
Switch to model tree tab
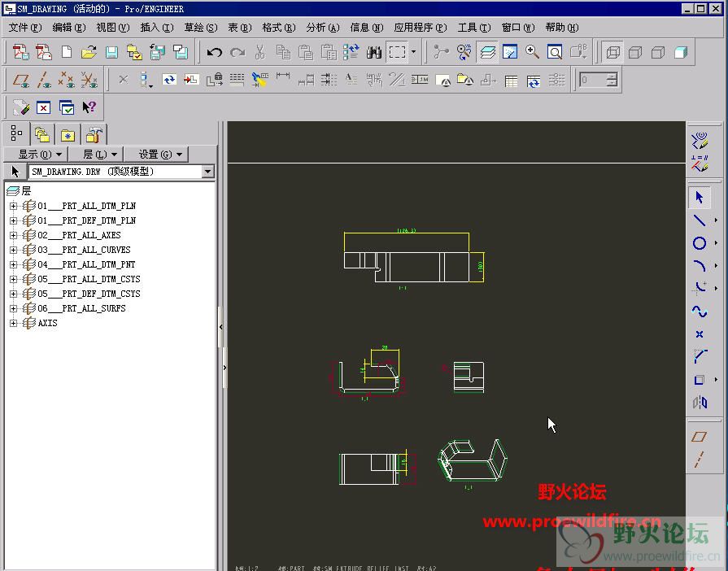tap(16, 133)
